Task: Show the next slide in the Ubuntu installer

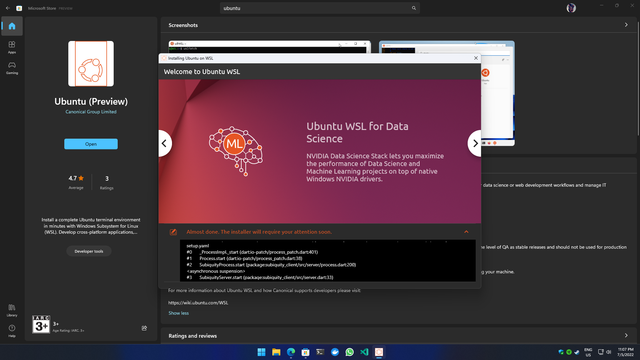Action: [475, 143]
